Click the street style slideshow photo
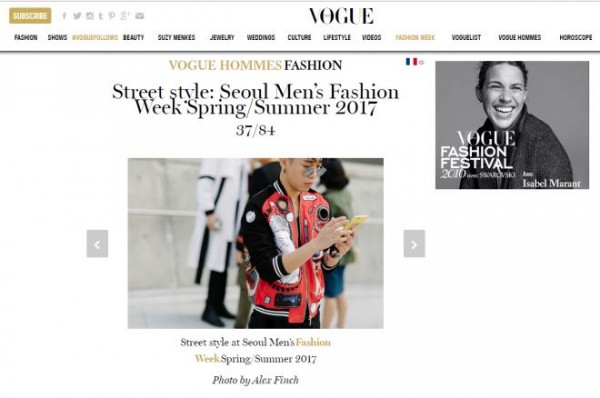Screen dimensions: 600x398 pos(256,243)
